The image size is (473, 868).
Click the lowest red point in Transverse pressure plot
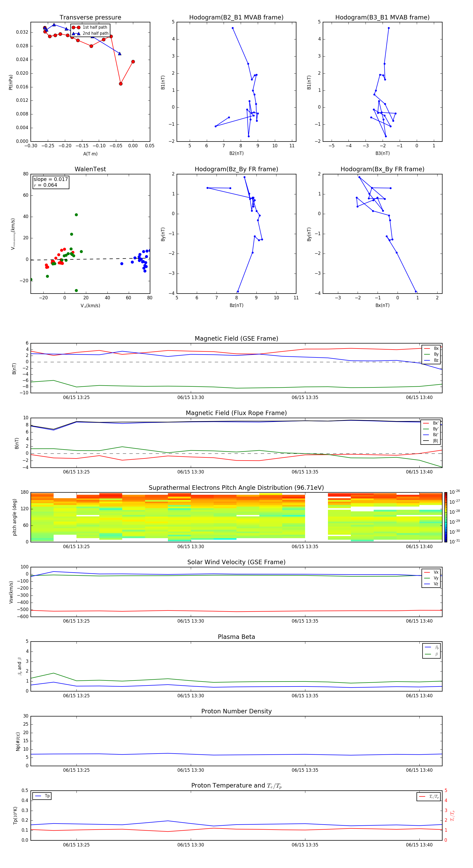[121, 84]
